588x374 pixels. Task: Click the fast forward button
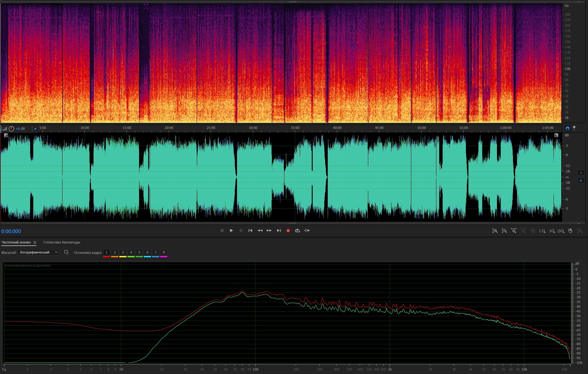(269, 231)
